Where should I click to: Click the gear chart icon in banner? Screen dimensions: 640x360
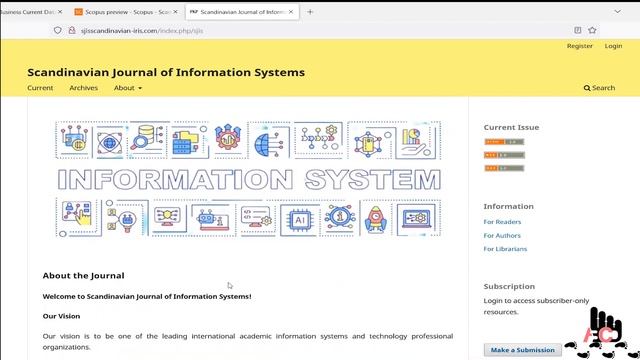(228, 136)
